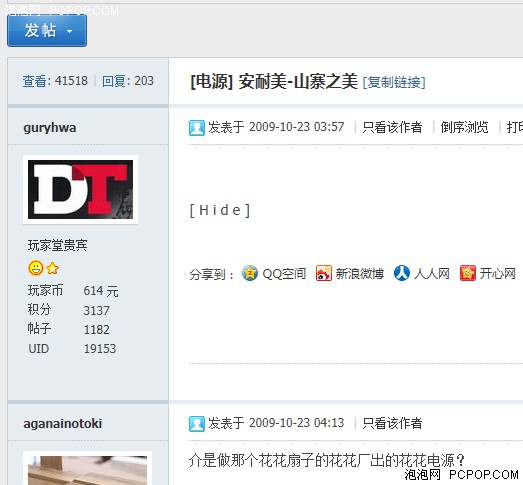Click aganainotoki's avatar thumbnail

coord(87,468)
